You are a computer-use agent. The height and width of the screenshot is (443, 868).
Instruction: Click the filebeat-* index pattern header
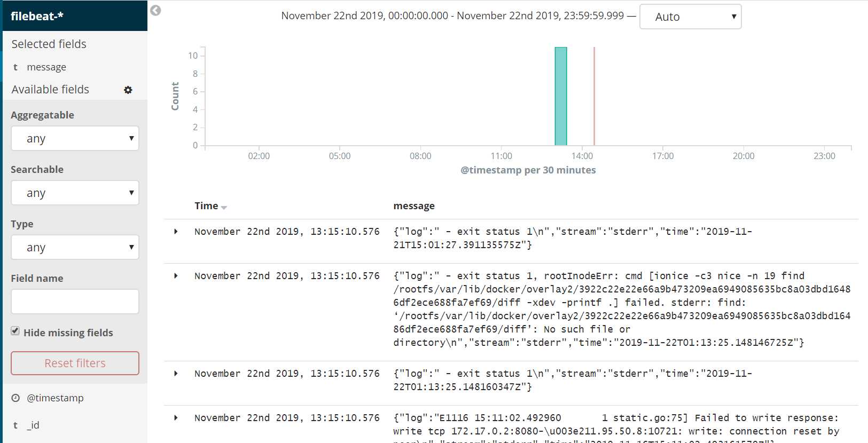[x=37, y=16]
